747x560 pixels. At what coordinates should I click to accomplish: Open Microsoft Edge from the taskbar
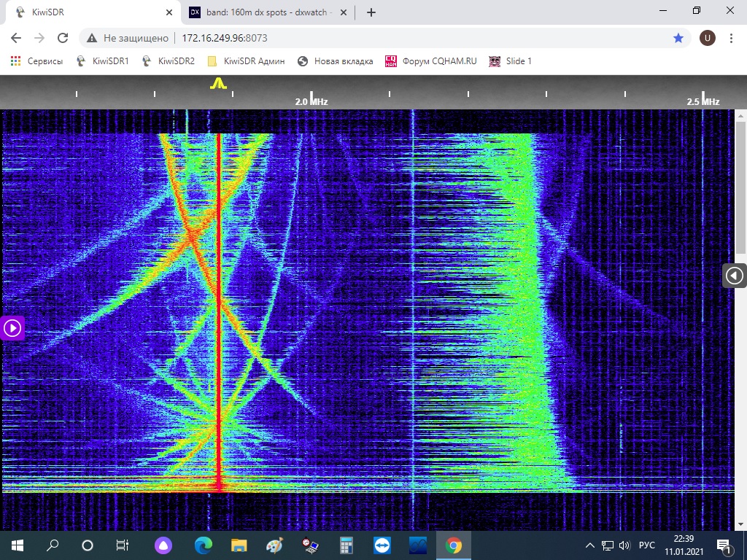[203, 545]
